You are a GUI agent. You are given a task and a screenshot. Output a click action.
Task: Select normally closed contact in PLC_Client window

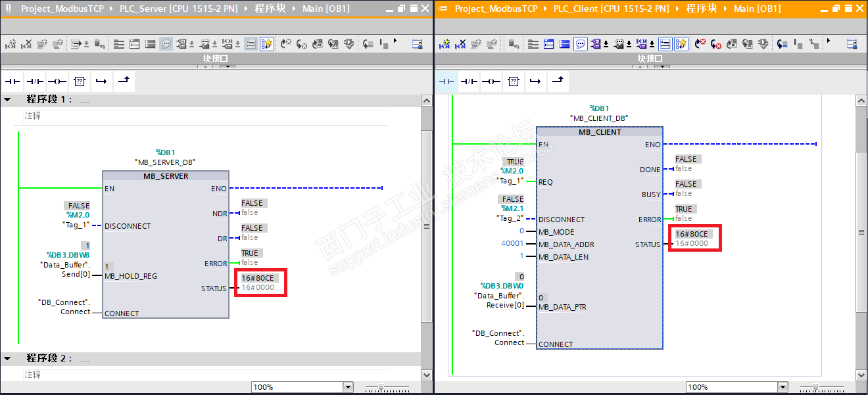pyautogui.click(x=469, y=81)
